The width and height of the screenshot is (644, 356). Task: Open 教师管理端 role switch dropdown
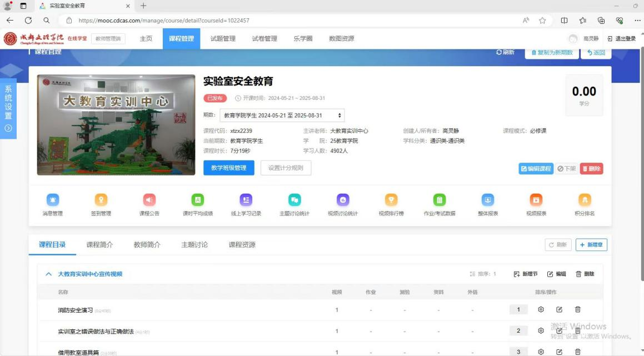[x=108, y=38]
